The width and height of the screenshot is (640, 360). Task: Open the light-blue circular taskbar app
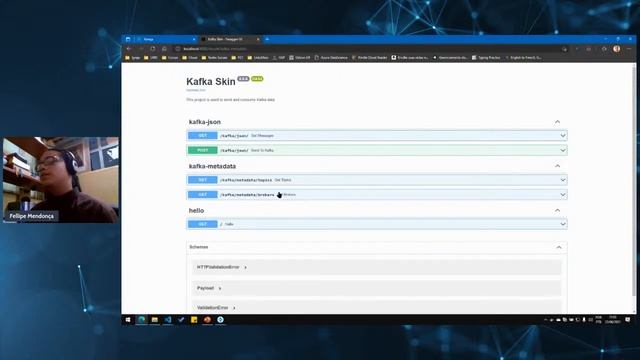click(x=220, y=320)
